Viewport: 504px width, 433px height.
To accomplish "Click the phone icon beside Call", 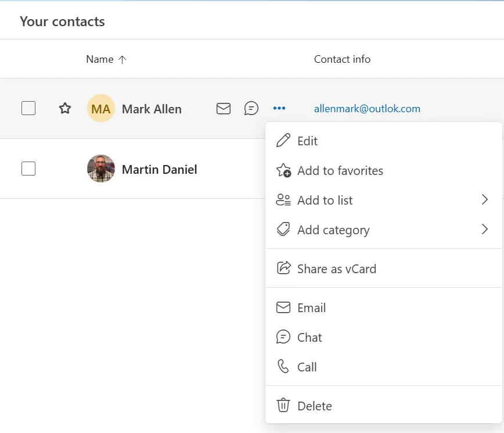I will coord(283,367).
